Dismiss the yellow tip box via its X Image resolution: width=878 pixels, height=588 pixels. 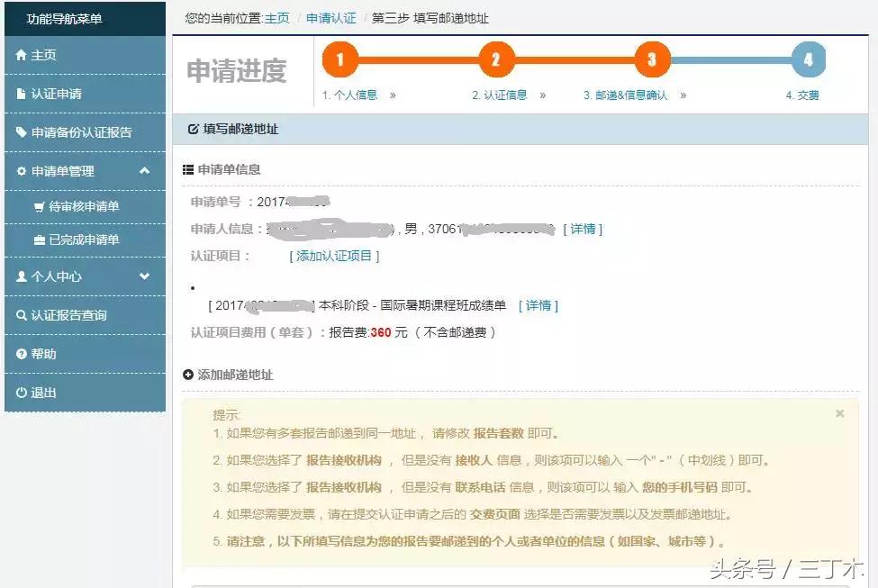point(839,413)
